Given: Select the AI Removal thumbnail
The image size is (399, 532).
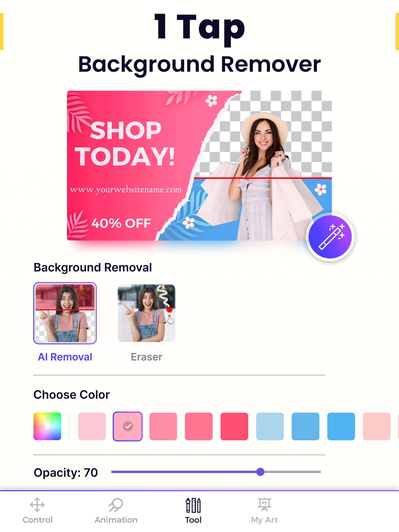Looking at the screenshot, I should click(65, 313).
